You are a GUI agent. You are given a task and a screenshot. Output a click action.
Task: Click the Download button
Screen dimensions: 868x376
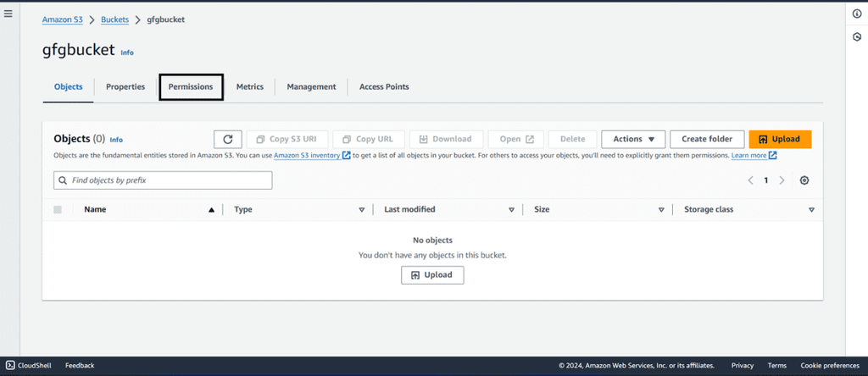click(x=446, y=140)
